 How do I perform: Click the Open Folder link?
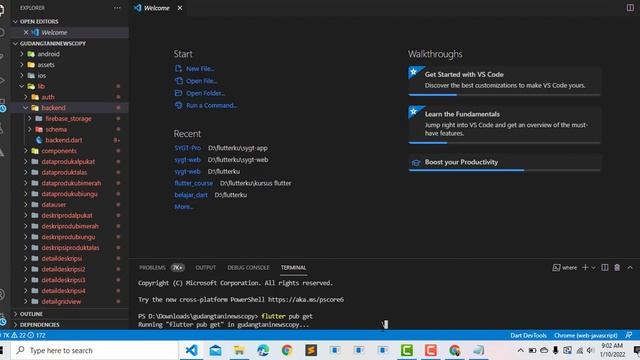(205, 93)
